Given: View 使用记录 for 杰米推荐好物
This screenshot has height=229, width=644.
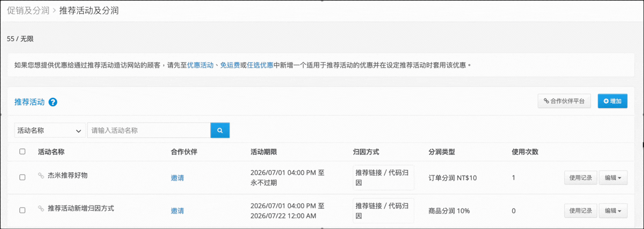Looking at the screenshot, I should (580, 178).
